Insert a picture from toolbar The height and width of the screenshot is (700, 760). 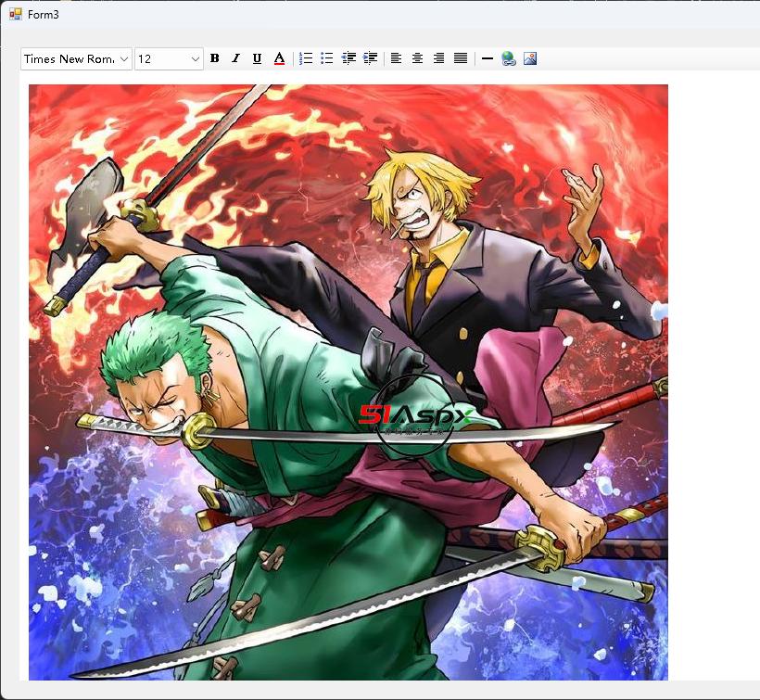[x=530, y=58]
